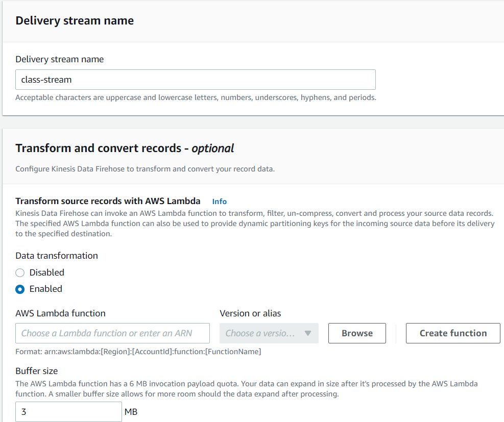Click the Create function button
The width and height of the screenshot is (504, 422).
[453, 333]
